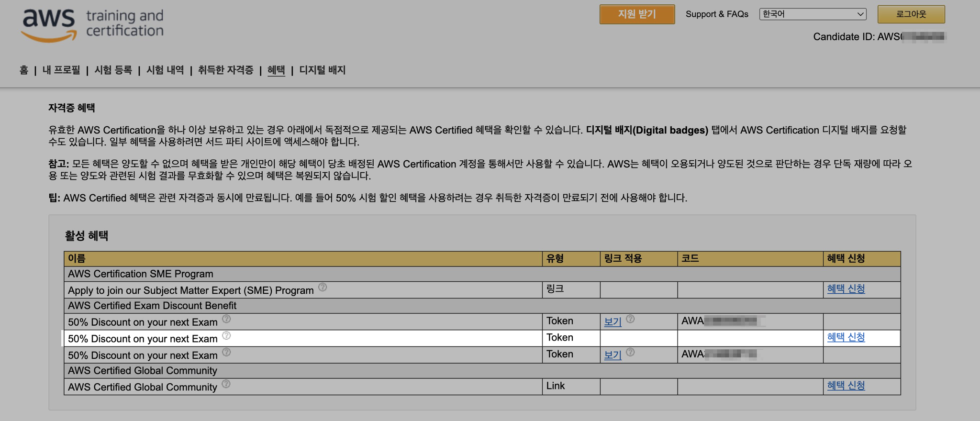Click help icon next to third 50% Discount row
Screen dimensions: 980x421
pos(226,352)
